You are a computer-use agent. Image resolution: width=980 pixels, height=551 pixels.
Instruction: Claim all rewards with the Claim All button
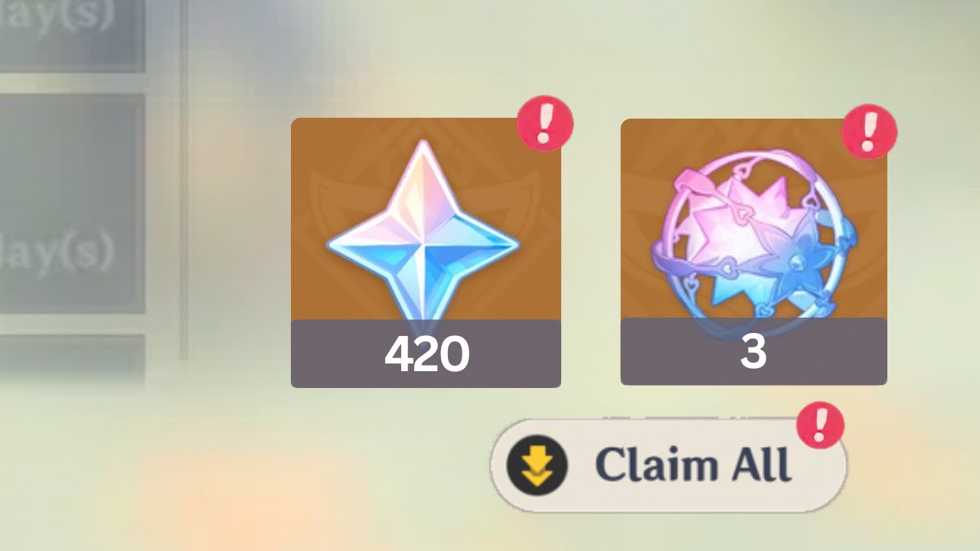[668, 465]
